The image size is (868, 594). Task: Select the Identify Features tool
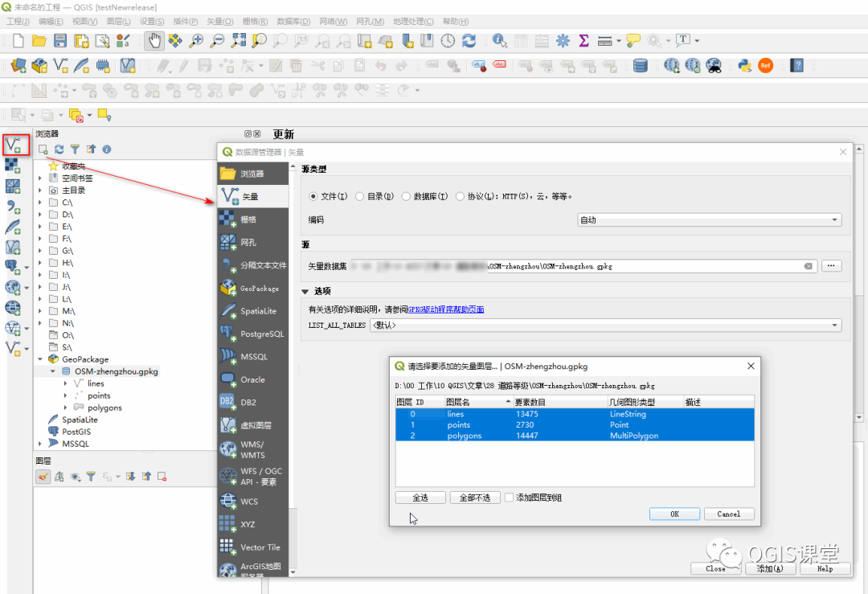click(499, 40)
